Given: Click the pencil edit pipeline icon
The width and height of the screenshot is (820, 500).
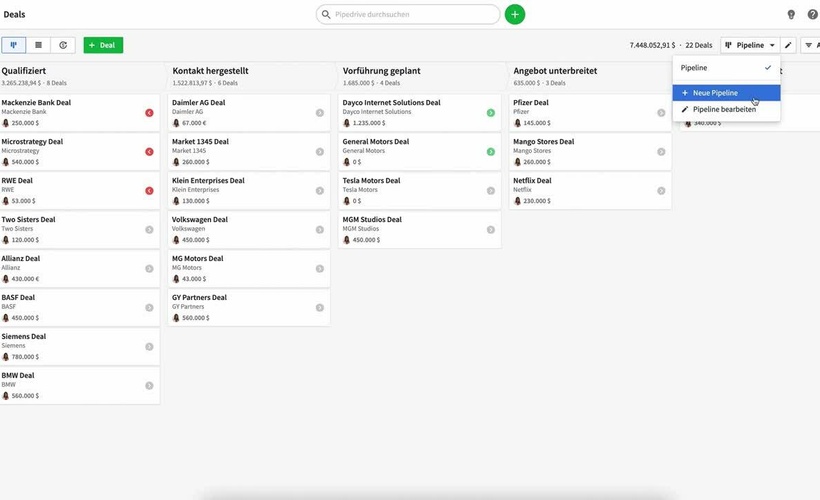Looking at the screenshot, I should click(x=788, y=45).
